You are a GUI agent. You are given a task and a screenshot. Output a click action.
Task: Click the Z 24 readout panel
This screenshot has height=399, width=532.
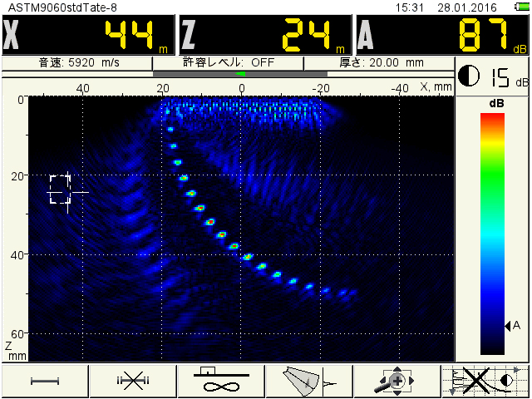click(x=265, y=35)
